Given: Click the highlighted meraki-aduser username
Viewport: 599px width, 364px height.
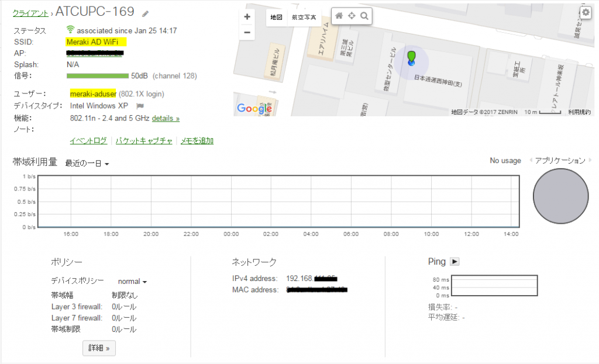Looking at the screenshot, I should 93,94.
